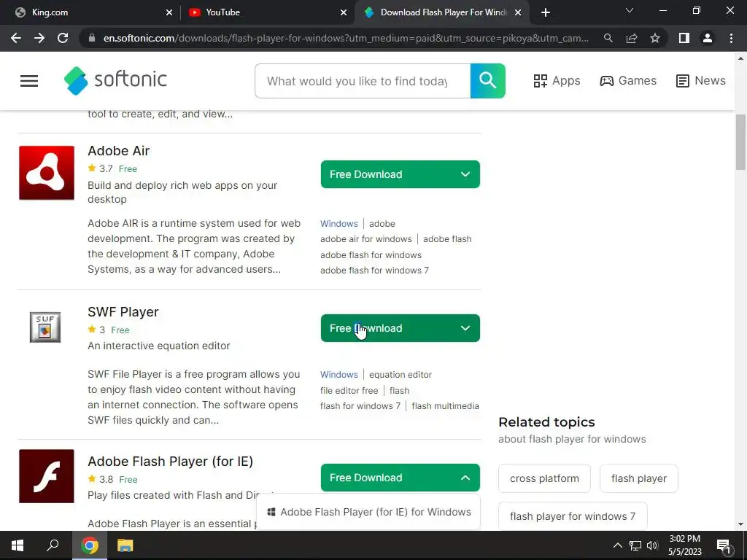The height and width of the screenshot is (560, 747).
Task: Select Adobe Flash Player (for IE) for Windows
Action: point(368,512)
